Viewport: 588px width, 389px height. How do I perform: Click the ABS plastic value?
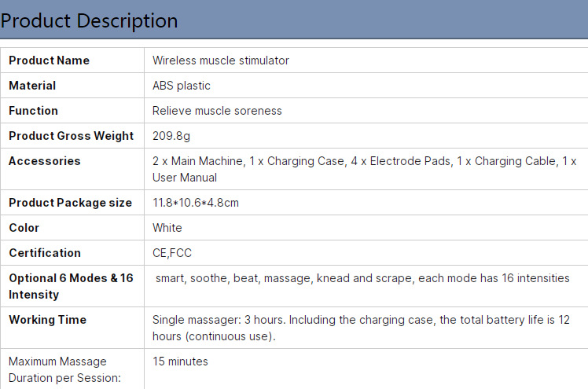(182, 86)
